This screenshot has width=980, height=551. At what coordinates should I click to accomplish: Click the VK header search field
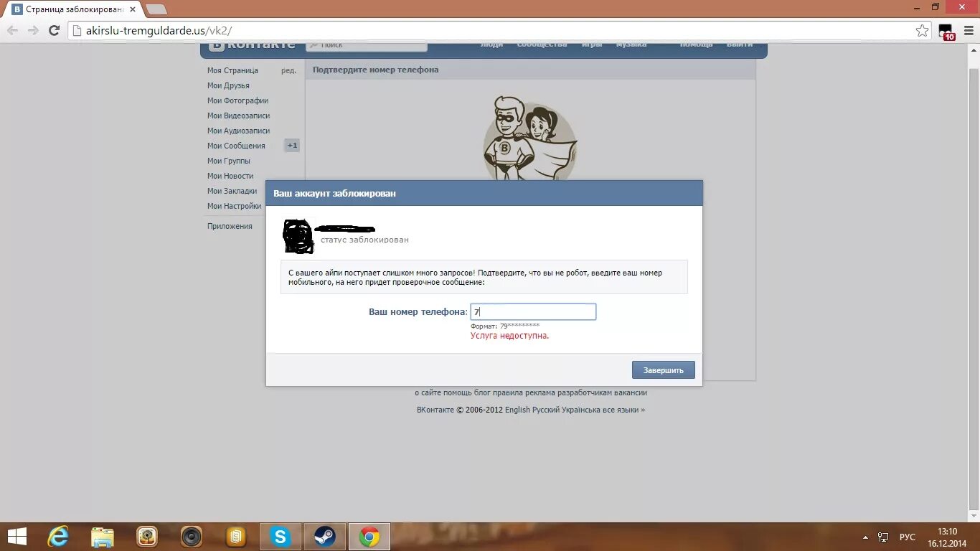(367, 45)
